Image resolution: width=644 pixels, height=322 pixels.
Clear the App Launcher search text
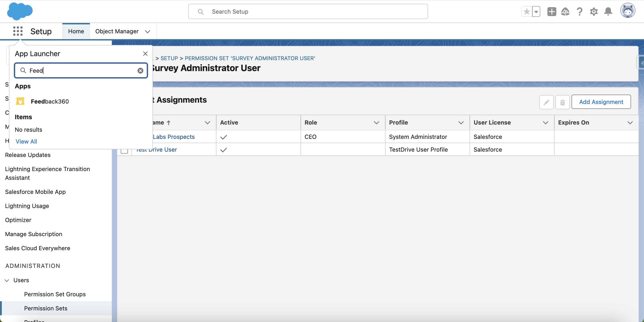point(140,71)
